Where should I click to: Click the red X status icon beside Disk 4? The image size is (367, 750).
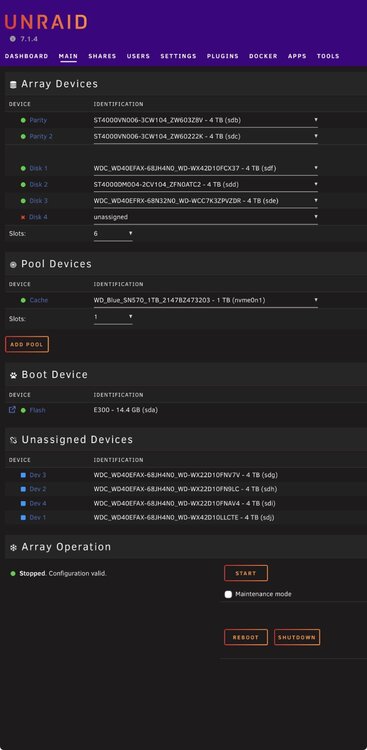[x=23, y=217]
